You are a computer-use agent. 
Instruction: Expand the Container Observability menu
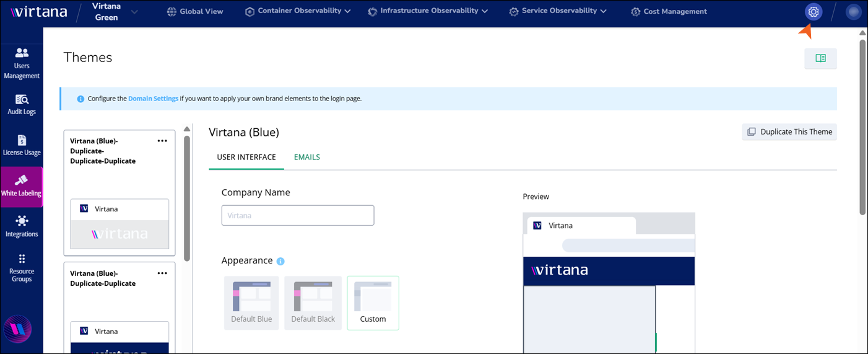click(298, 11)
